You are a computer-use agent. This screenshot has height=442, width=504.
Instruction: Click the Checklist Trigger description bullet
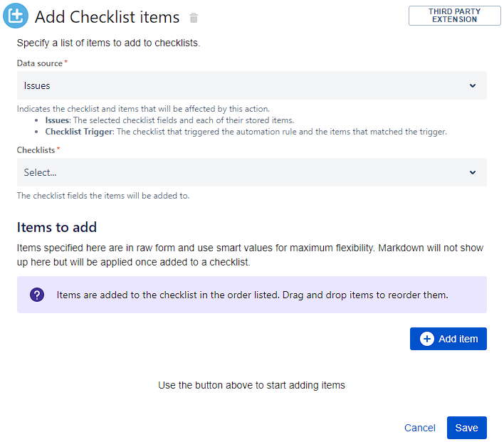pyautogui.click(x=246, y=132)
